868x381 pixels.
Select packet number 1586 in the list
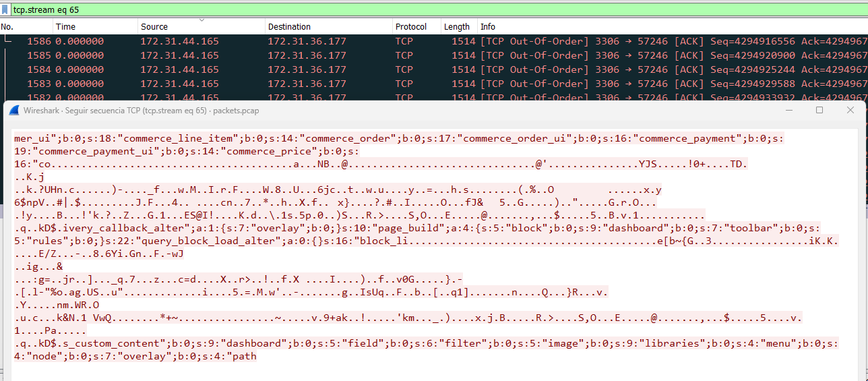coord(434,41)
